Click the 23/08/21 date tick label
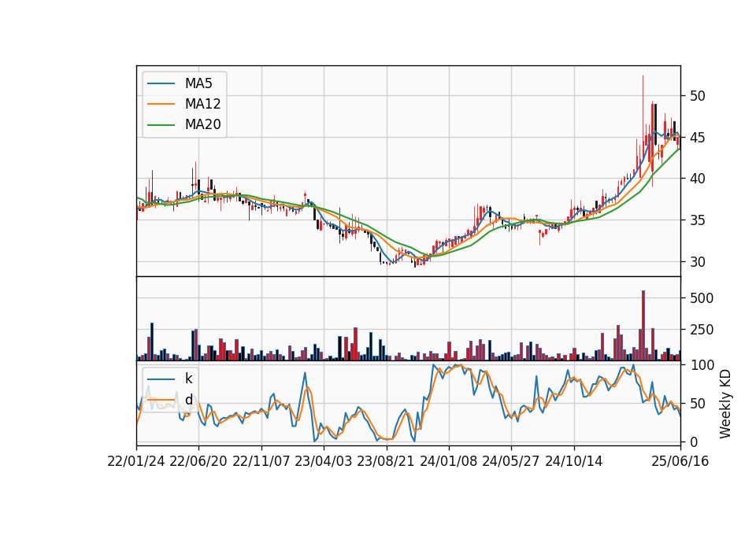756x543 pixels. (x=386, y=461)
